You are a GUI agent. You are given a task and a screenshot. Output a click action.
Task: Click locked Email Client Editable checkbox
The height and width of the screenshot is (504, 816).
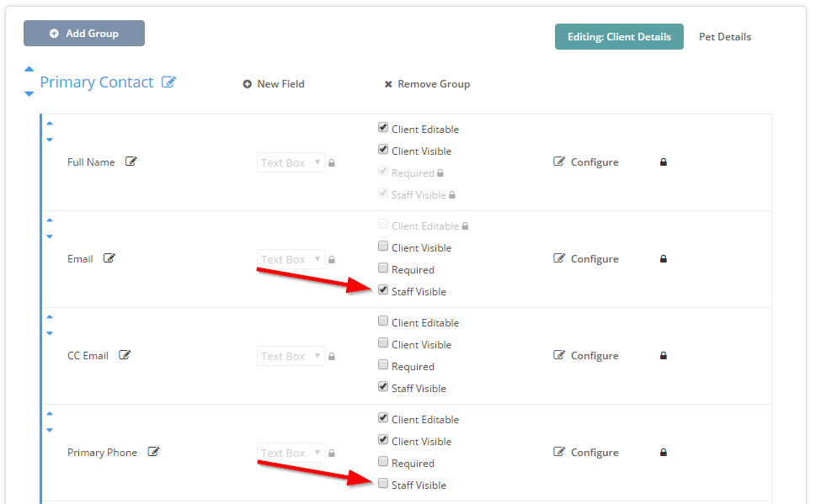383,224
